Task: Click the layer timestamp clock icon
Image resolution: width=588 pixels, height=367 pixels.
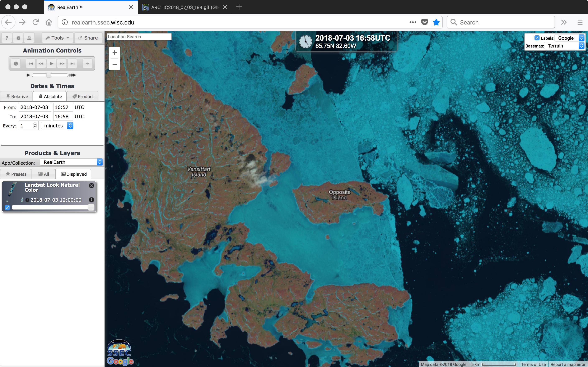Action: coord(27,200)
